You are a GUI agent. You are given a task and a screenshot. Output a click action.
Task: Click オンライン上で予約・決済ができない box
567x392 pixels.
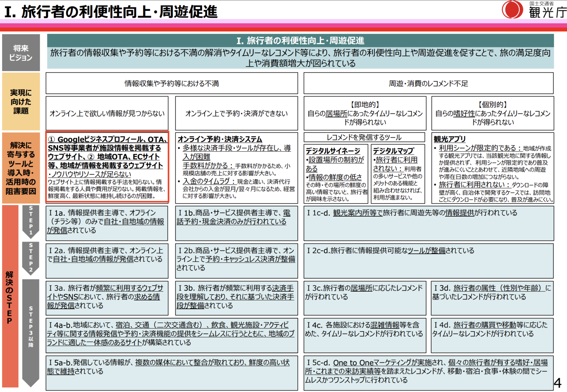(x=236, y=113)
